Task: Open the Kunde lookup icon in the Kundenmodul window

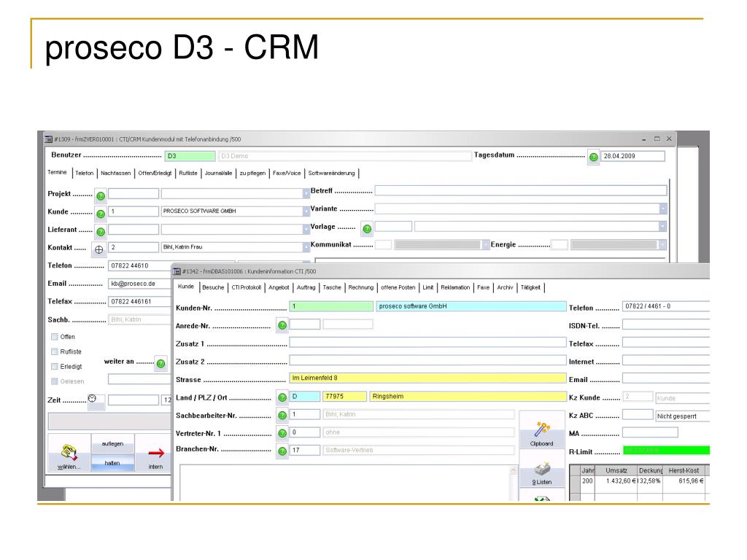Action: pyautogui.click(x=101, y=214)
